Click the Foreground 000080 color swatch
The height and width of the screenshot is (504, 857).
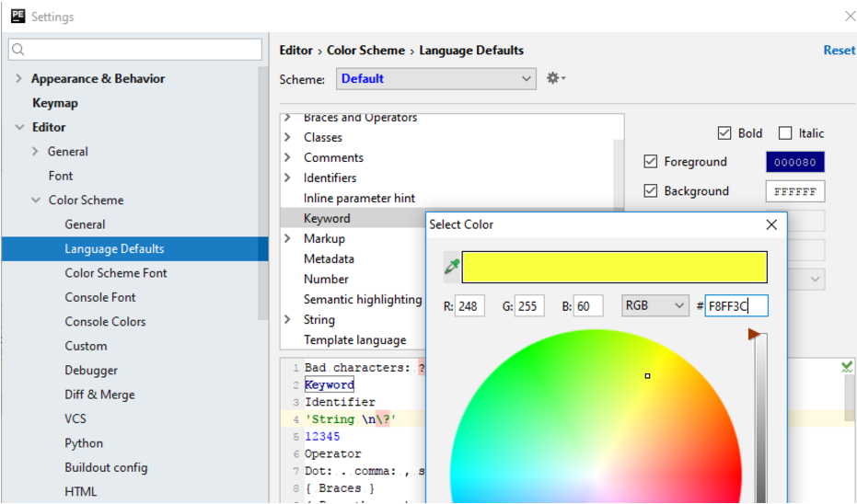pyautogui.click(x=794, y=162)
